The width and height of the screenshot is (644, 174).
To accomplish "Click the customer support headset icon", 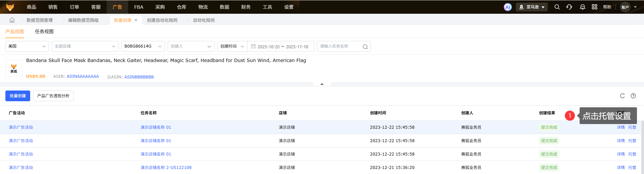I will coord(569,7).
